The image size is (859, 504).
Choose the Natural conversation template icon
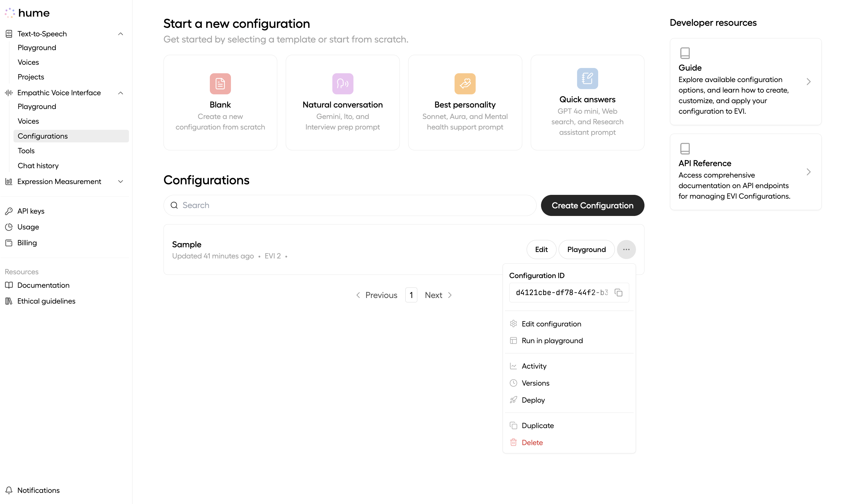(343, 84)
